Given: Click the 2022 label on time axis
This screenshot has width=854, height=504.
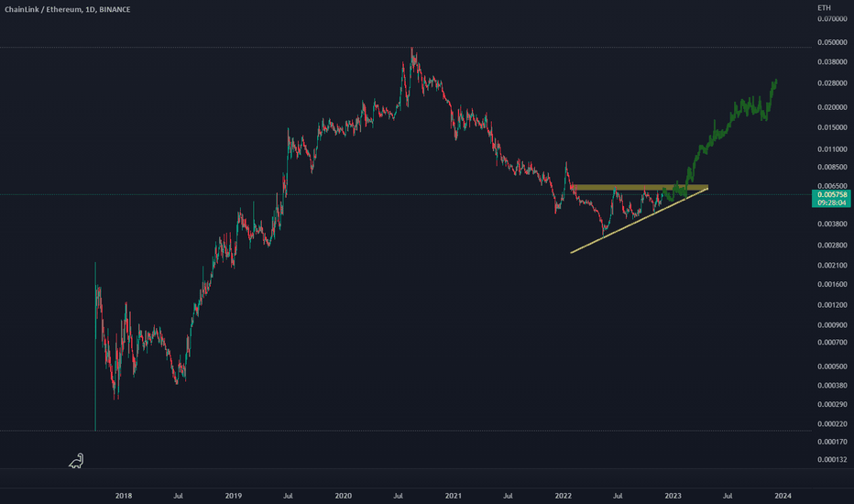Looking at the screenshot, I should (564, 496).
